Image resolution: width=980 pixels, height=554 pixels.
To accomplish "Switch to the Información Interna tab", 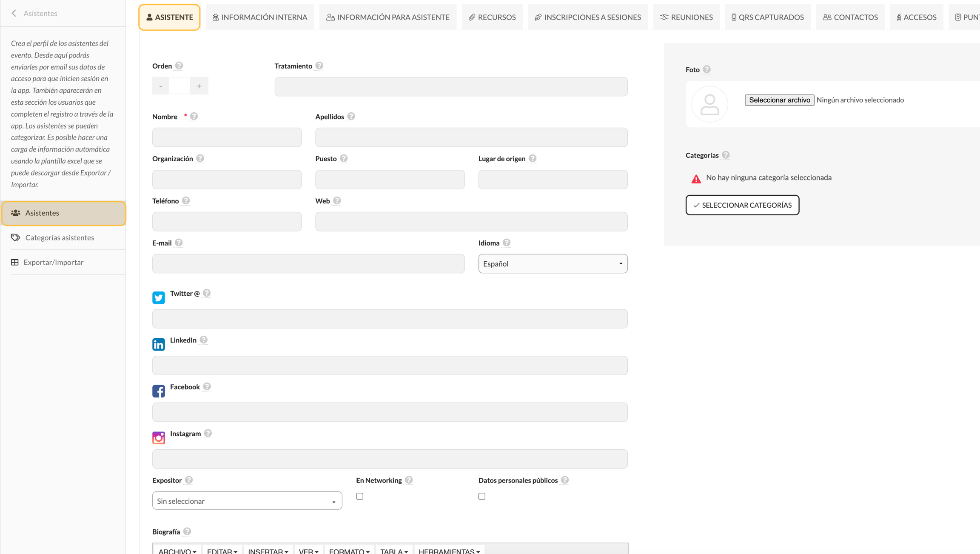I will pos(259,17).
